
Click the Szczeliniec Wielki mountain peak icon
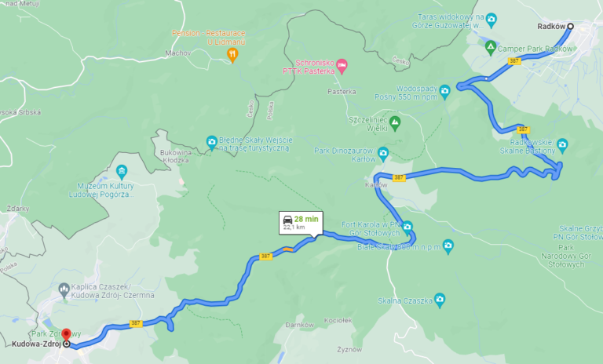click(x=395, y=123)
